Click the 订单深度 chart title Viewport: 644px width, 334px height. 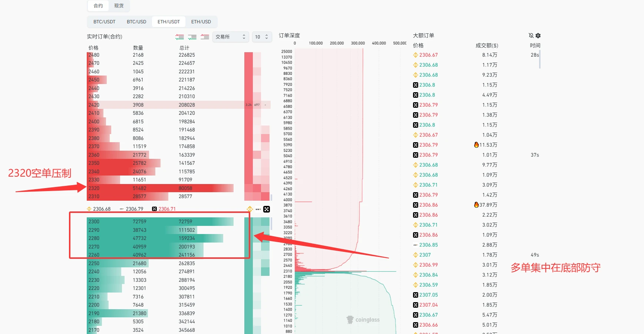(x=289, y=36)
